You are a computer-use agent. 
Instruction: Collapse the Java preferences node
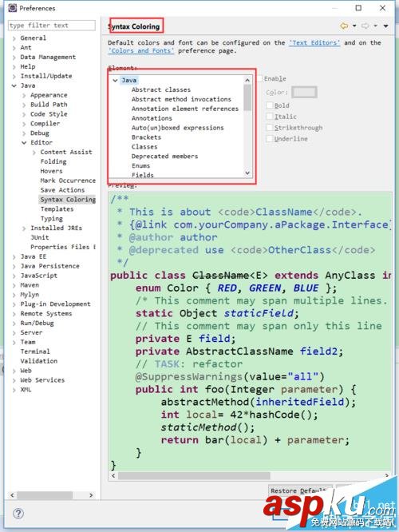(14, 85)
